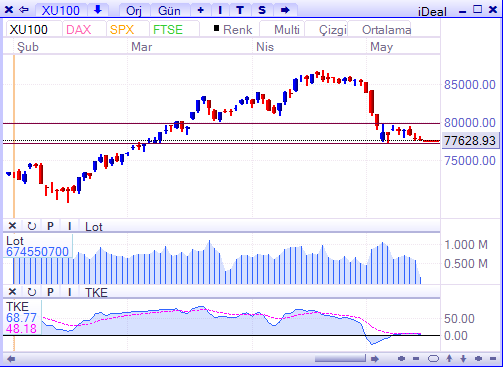This screenshot has width=503, height=367.
Task: Click the TKE panel header label
Action: (x=96, y=293)
